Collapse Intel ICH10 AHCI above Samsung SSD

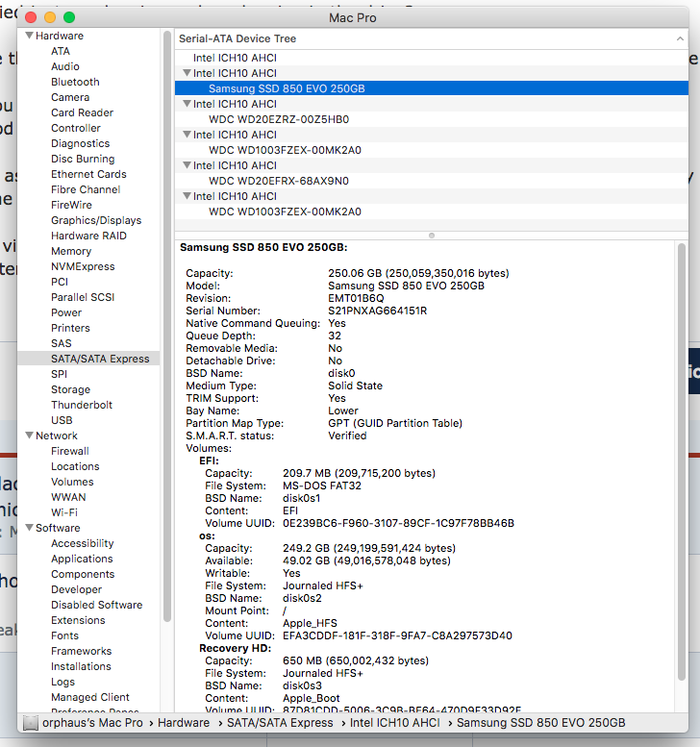187,73
